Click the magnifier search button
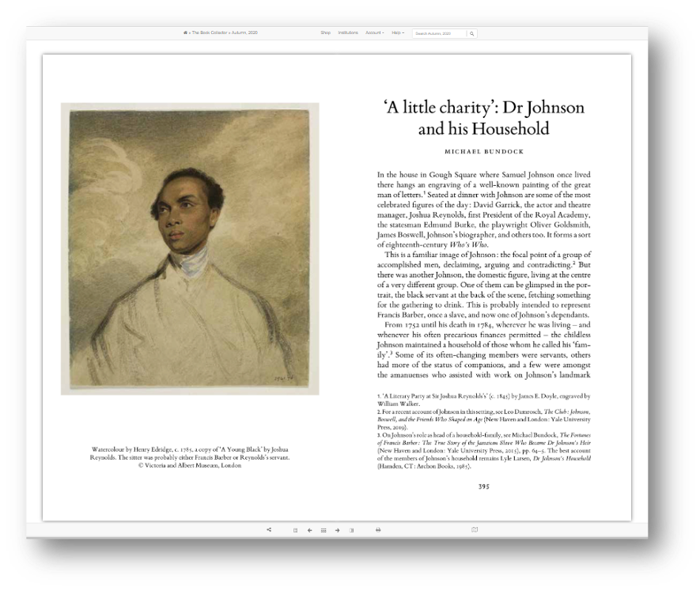The image size is (700, 591). 472,33
